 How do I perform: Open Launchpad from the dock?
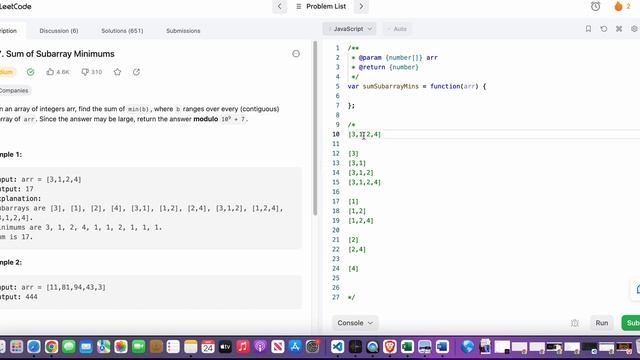[16, 347]
